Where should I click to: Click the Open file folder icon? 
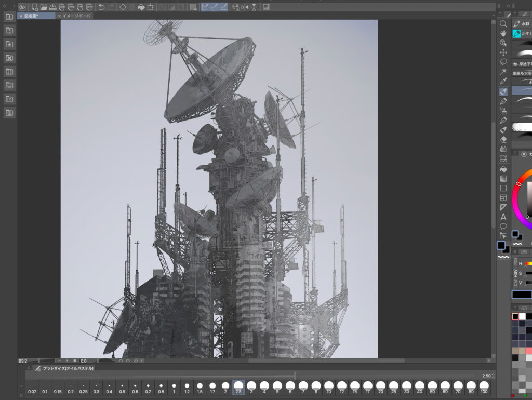[x=44, y=7]
